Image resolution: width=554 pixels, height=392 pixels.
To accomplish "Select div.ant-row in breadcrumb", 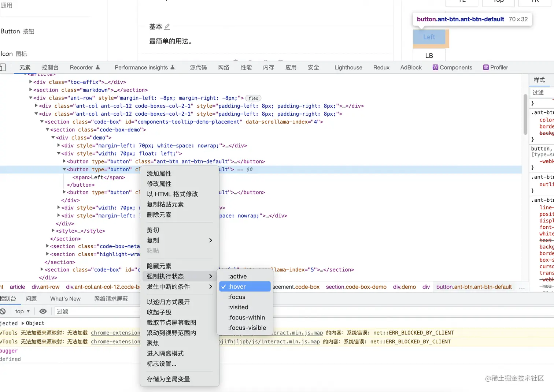I will pyautogui.click(x=45, y=287).
